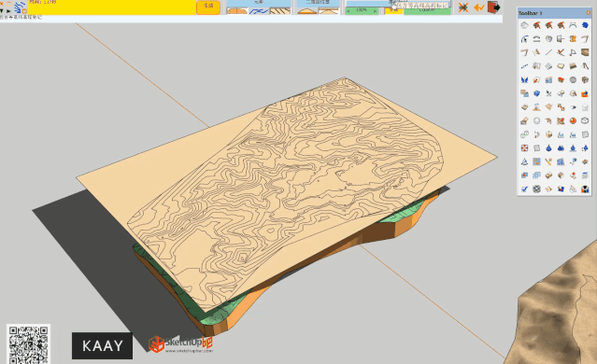Click the blue cube icon in Toolbar 1
The image size is (597, 364).
(x=536, y=93)
